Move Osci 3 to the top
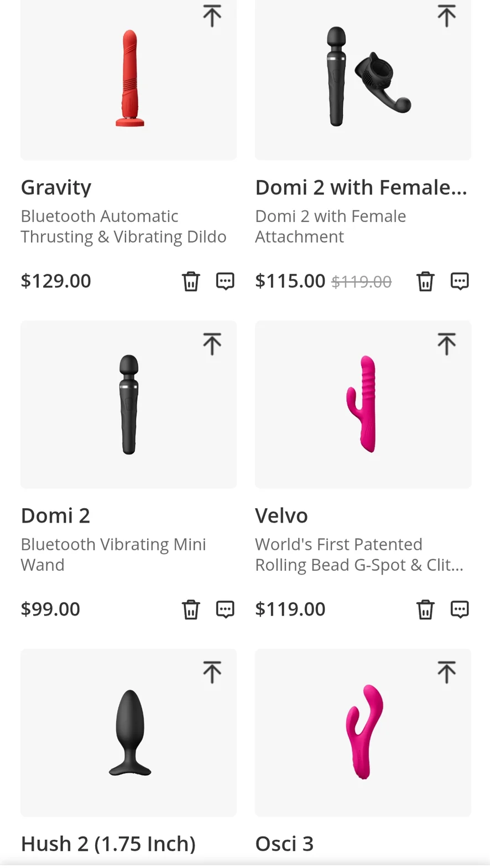The height and width of the screenshot is (868, 490). pyautogui.click(x=446, y=672)
